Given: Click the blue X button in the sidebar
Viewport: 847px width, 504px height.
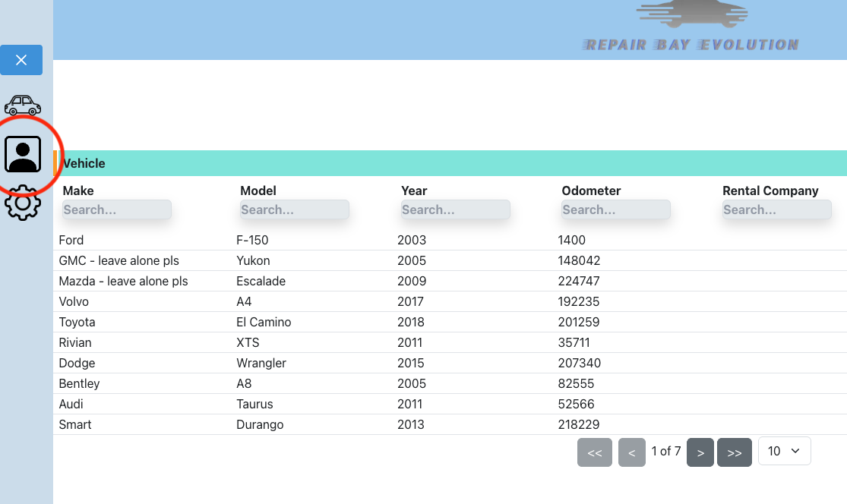Looking at the screenshot, I should (21, 60).
